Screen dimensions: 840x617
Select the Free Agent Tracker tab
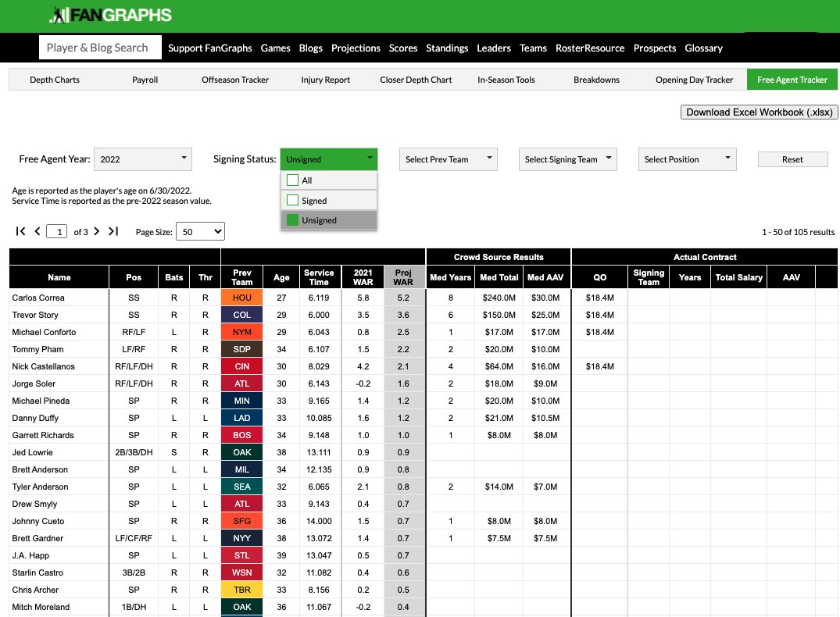tap(792, 79)
